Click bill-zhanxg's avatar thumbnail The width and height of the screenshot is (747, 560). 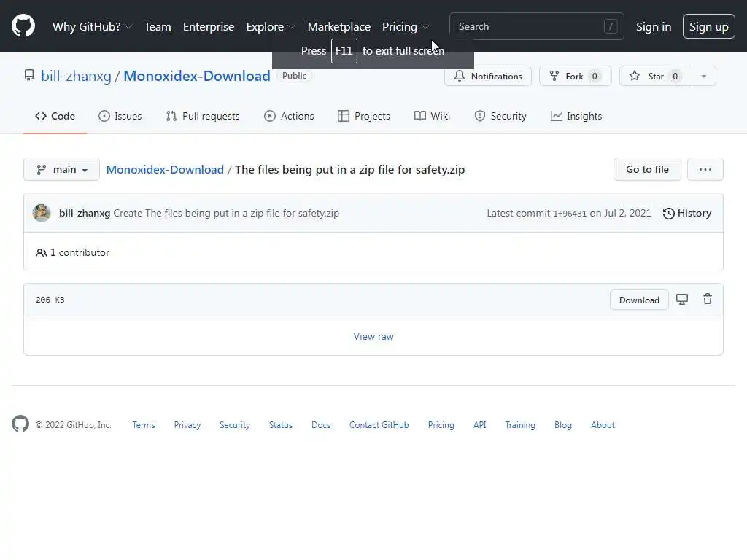(42, 213)
